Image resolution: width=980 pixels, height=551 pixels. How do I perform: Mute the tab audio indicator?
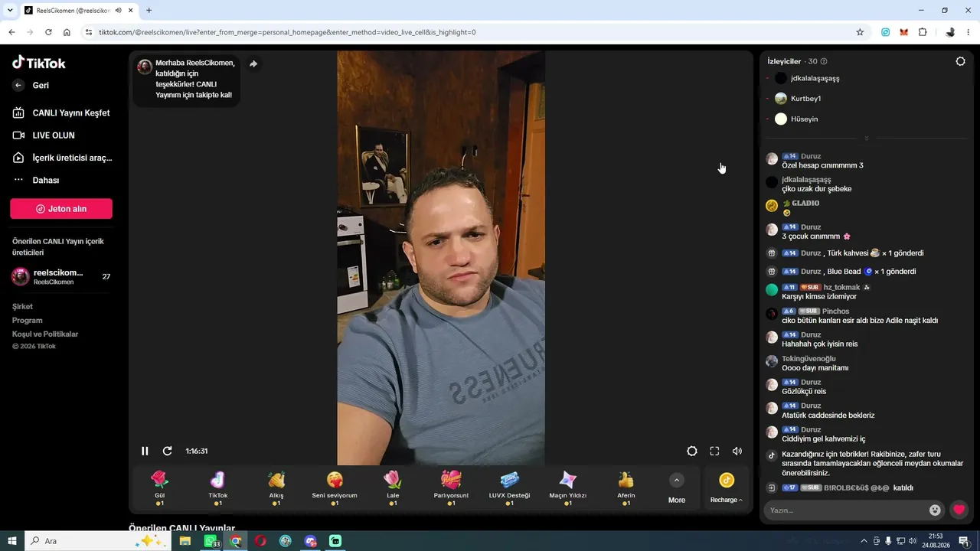[118, 11]
